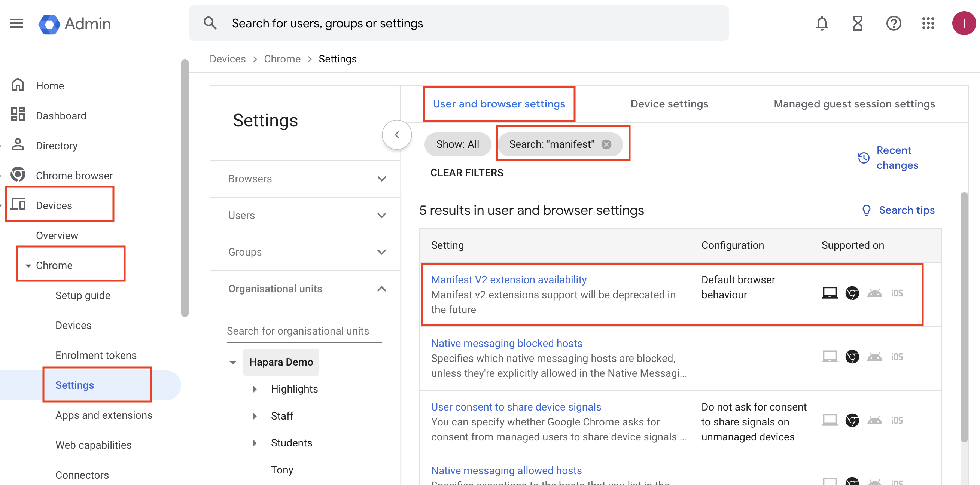Open the Google apps grid

pyautogui.click(x=928, y=24)
